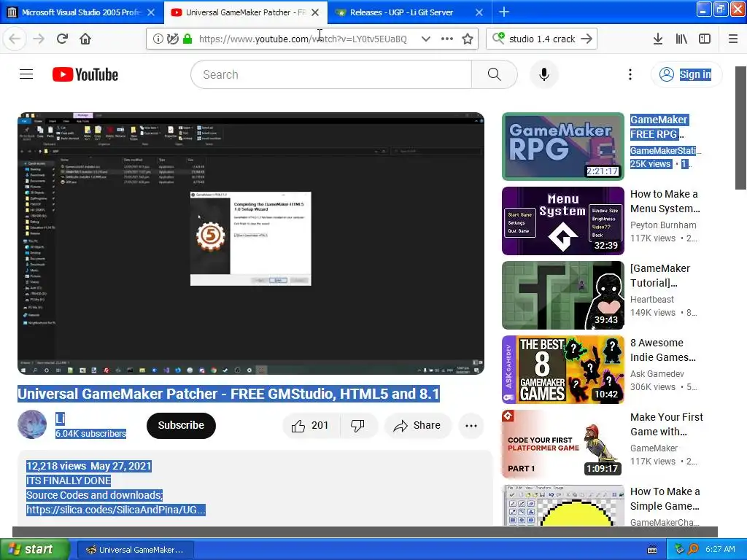Viewport: 747px width, 560px height.
Task: Edit the 'studio 1.4 crack' search box
Action: coord(542,39)
